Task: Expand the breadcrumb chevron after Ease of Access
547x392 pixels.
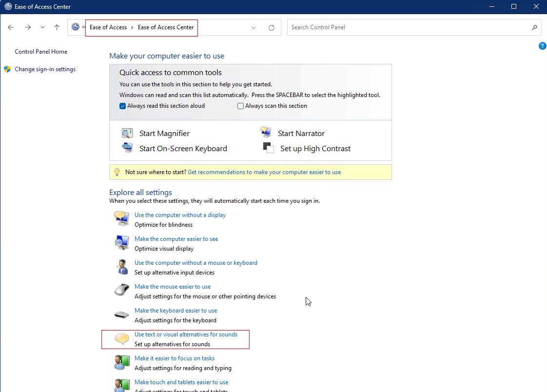Action: pos(132,28)
